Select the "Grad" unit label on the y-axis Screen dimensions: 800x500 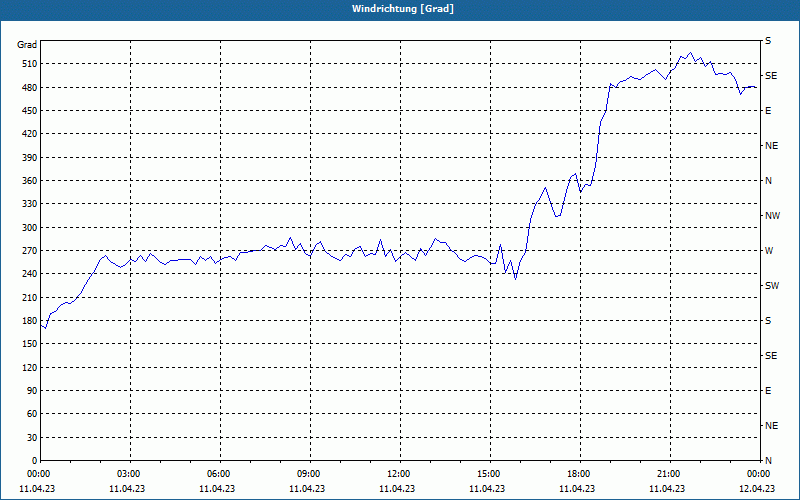pos(27,45)
